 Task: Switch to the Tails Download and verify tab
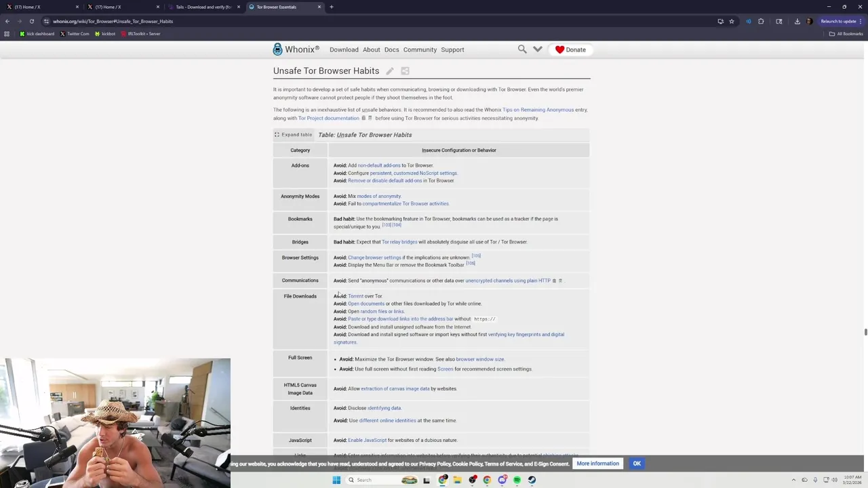click(203, 7)
